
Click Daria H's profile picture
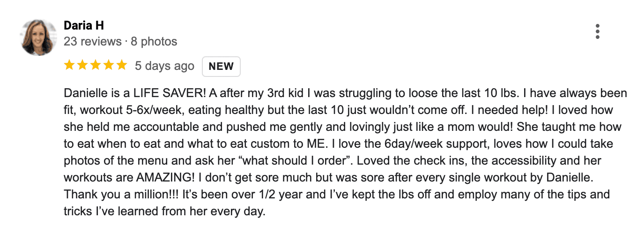click(x=39, y=38)
